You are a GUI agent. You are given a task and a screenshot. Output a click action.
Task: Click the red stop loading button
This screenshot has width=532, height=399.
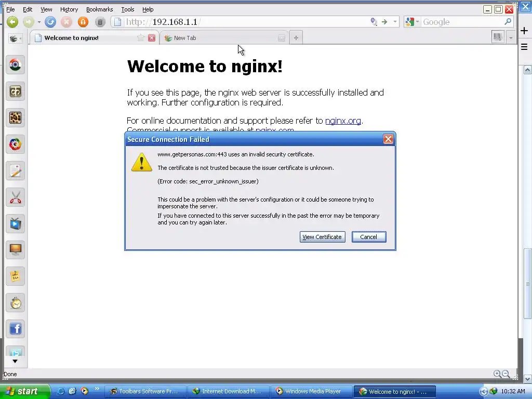coord(66,22)
